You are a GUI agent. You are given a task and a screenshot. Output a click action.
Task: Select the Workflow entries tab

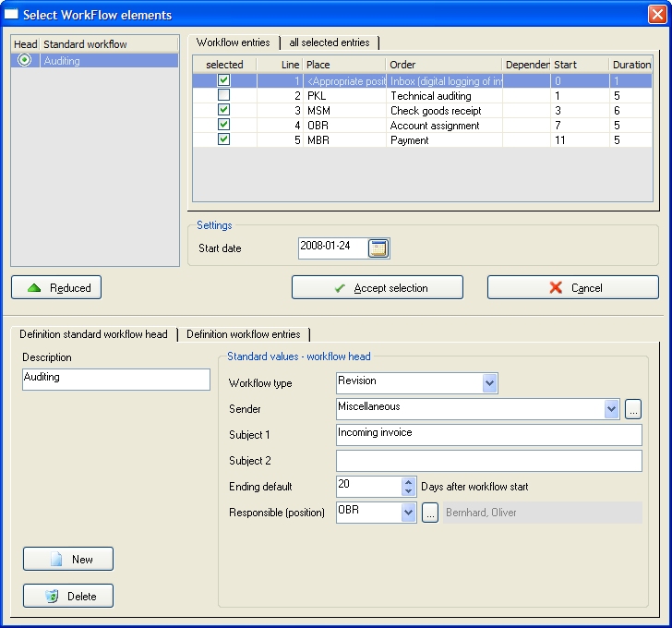coord(234,42)
